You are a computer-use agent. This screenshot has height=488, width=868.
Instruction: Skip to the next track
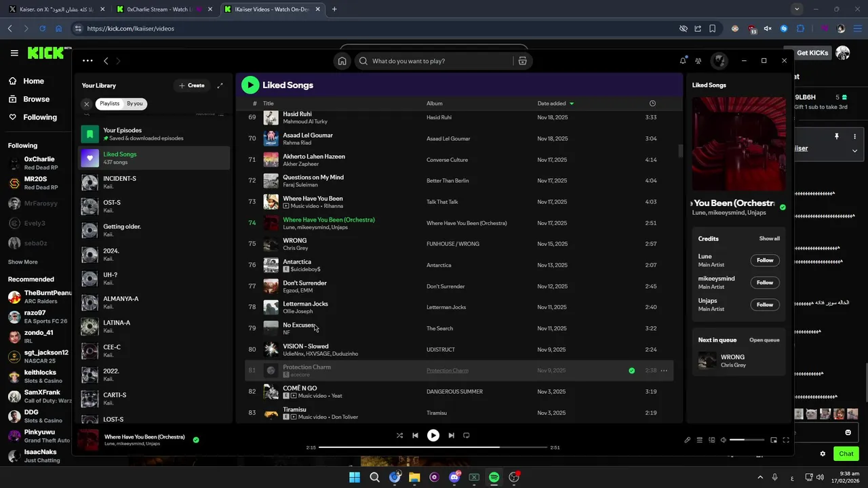451,435
